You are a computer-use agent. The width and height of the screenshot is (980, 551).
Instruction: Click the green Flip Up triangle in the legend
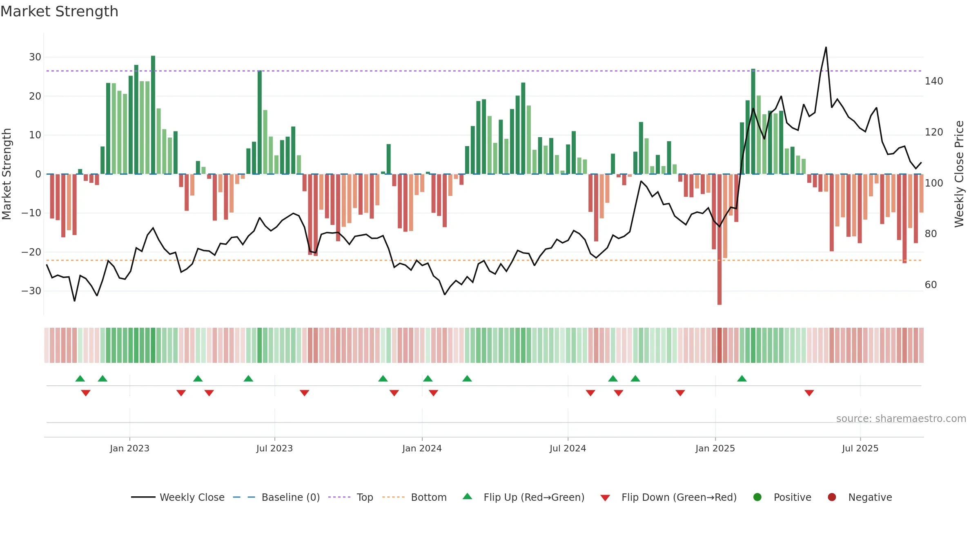pyautogui.click(x=468, y=496)
